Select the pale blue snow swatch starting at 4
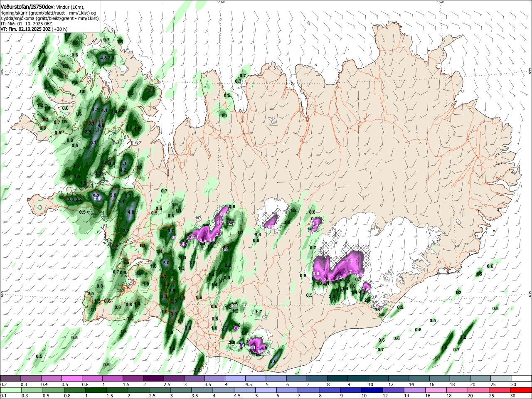The height and width of the screenshot is (399, 532). click(235, 379)
